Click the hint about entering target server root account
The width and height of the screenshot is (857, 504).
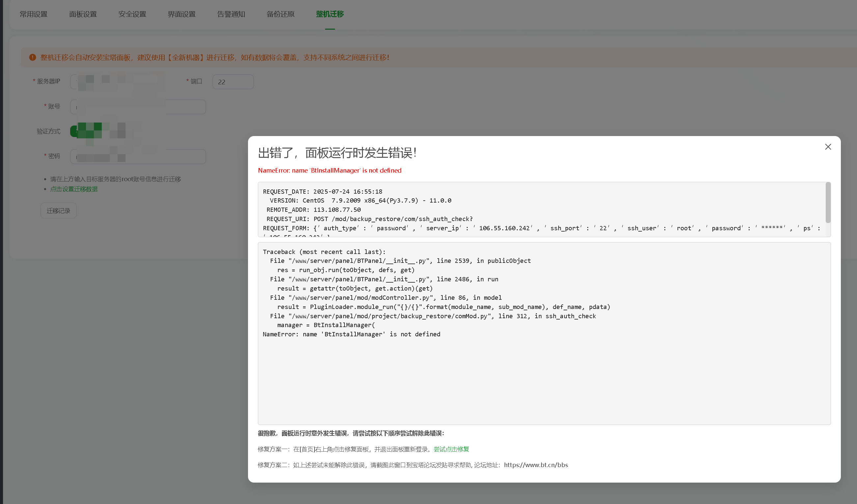pos(116,179)
